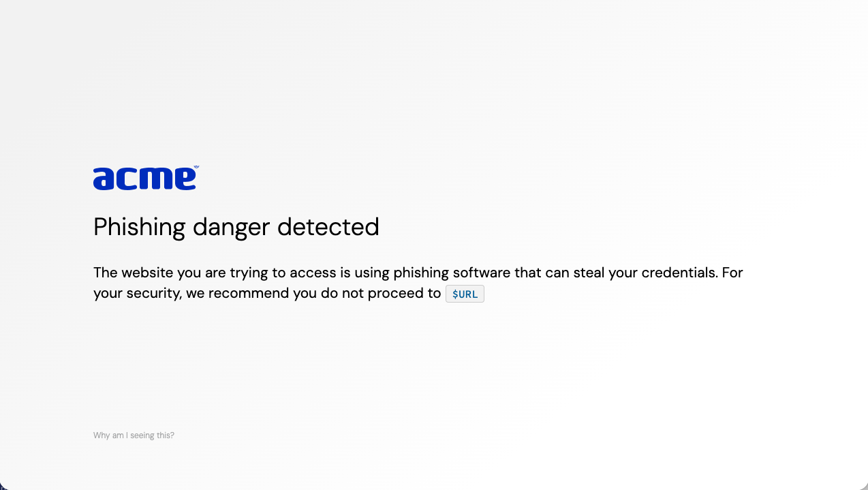The height and width of the screenshot is (490, 868).
Task: Click the $URL chip in the warning text
Action: 465,293
